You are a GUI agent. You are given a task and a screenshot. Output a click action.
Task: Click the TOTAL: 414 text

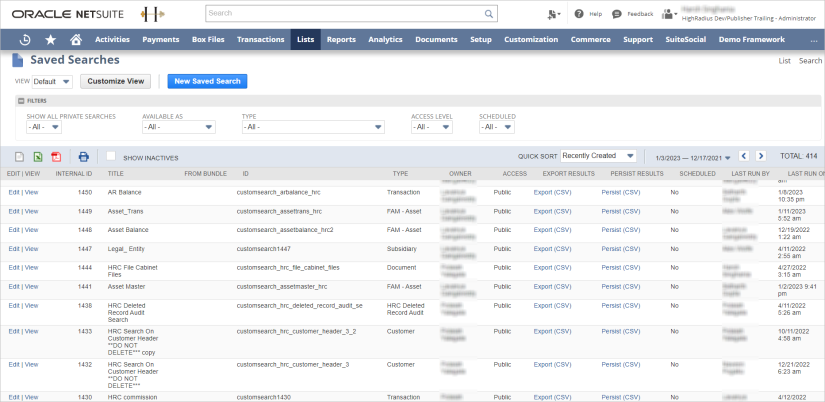(799, 156)
